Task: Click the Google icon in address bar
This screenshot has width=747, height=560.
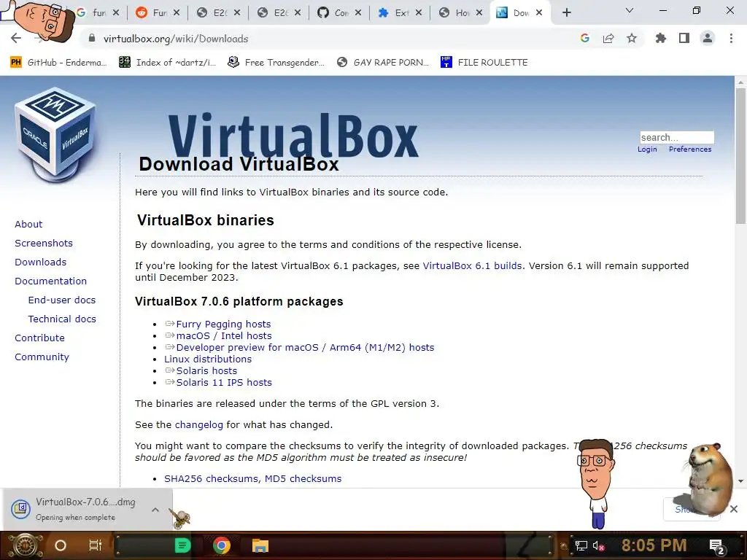Action: click(x=585, y=39)
